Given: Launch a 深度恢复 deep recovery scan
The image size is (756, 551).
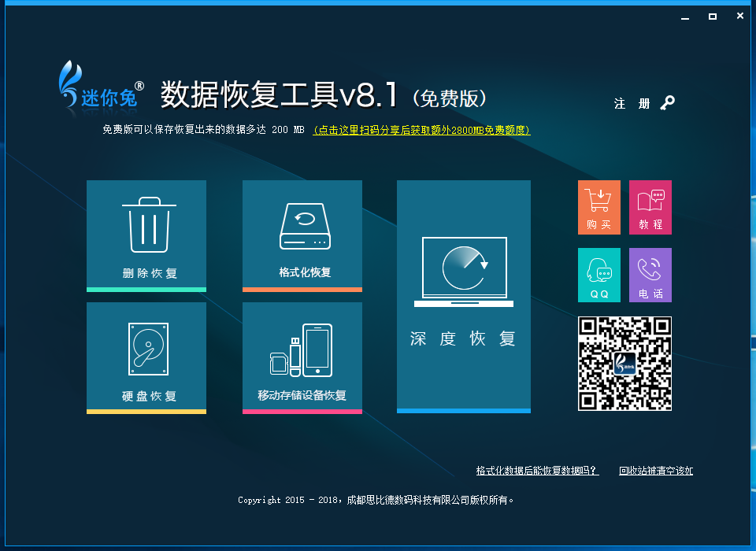Looking at the screenshot, I should click(463, 297).
